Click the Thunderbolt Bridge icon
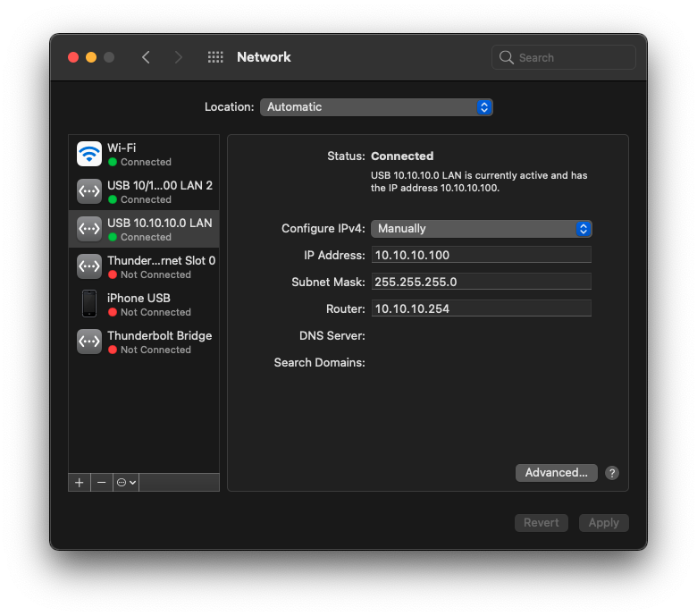 88,342
